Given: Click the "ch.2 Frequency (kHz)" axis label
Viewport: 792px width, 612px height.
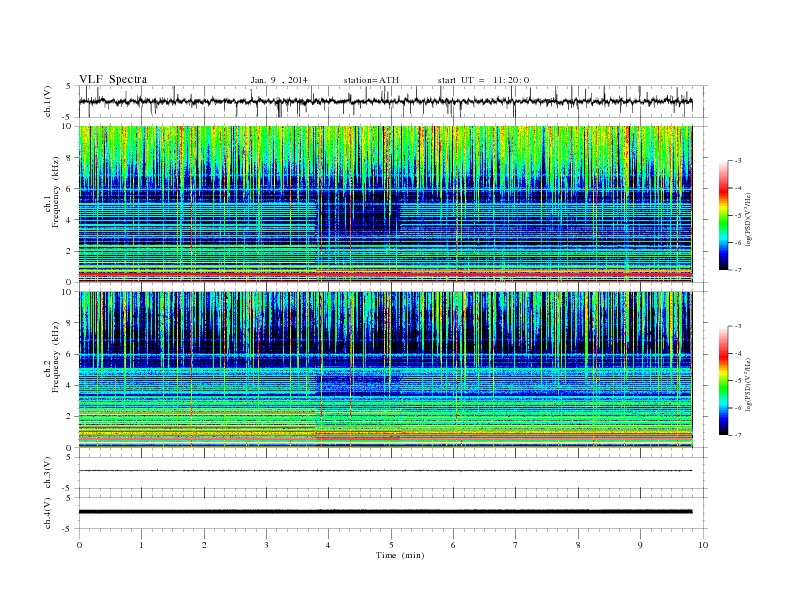Looking at the screenshot, I should point(52,356).
